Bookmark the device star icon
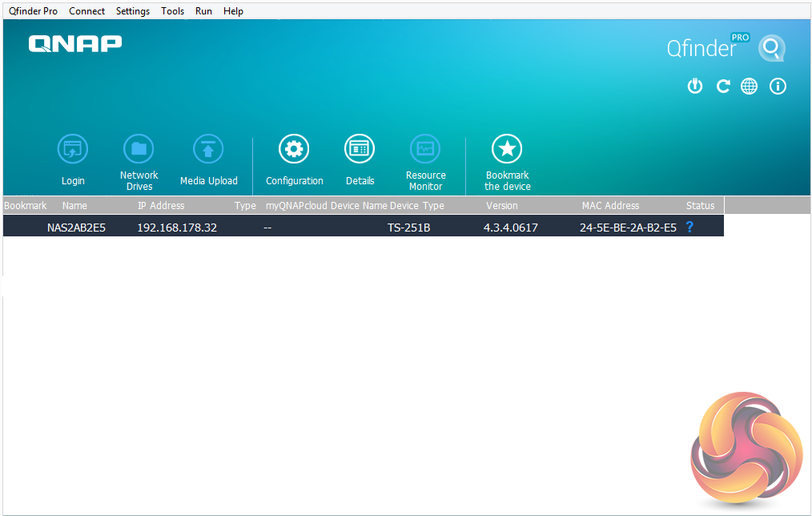This screenshot has width=812, height=516. click(507, 149)
